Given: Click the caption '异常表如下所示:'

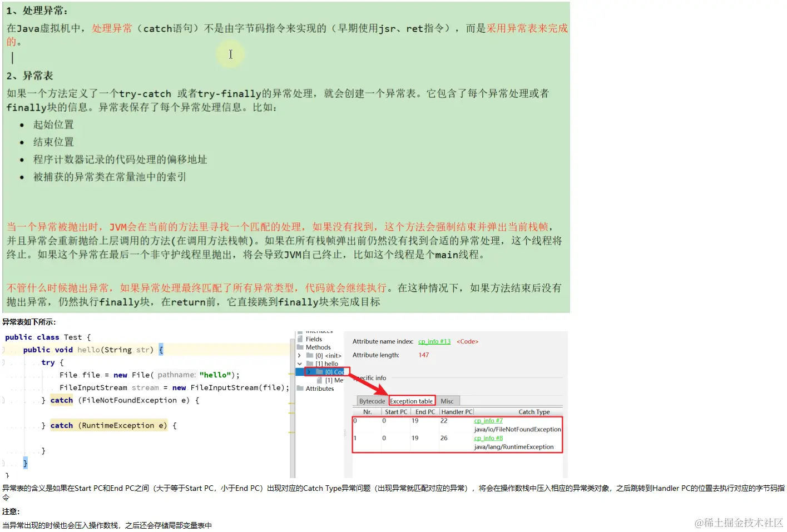Looking at the screenshot, I should pos(29,322).
